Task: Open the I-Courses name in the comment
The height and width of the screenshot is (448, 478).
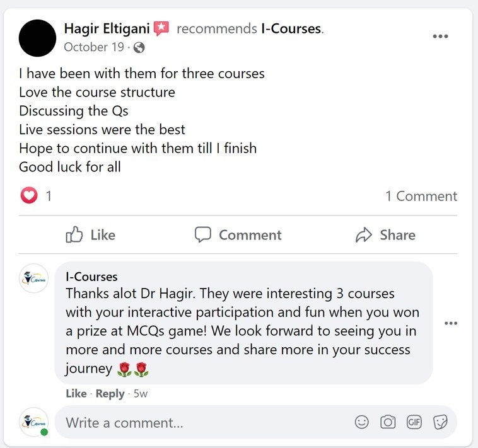Action: [x=91, y=277]
